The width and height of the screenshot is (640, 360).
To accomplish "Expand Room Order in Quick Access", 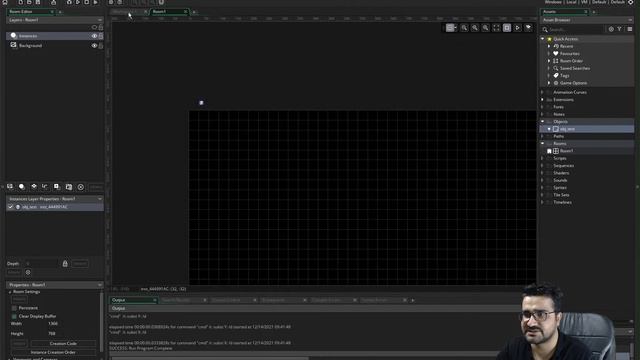I will point(549,61).
